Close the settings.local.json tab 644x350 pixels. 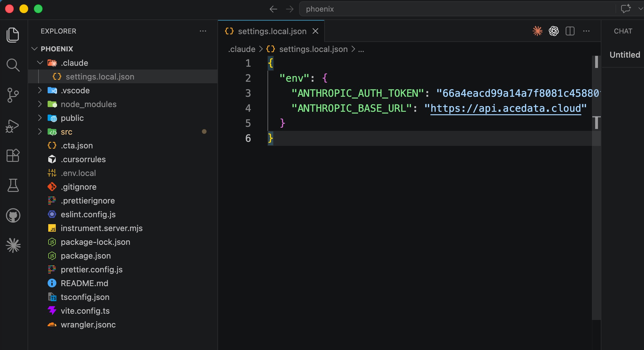pyautogui.click(x=315, y=31)
